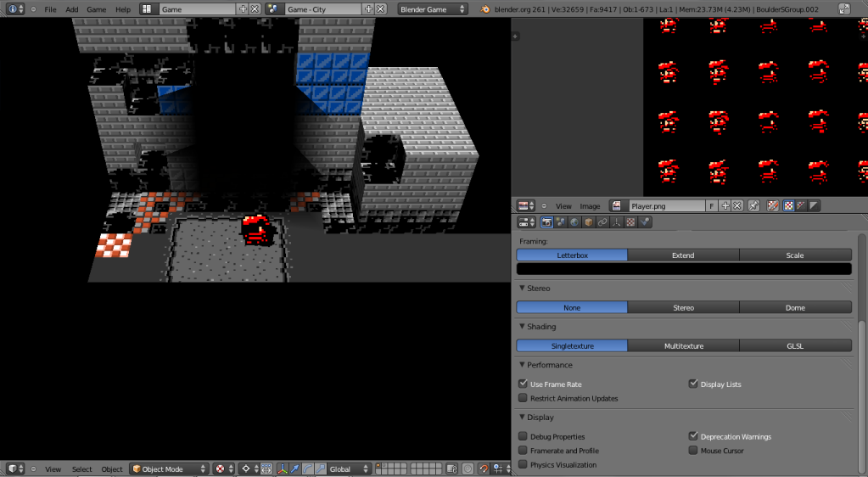Select Scale framing
Viewport: 868px width, 477px height.
click(795, 255)
